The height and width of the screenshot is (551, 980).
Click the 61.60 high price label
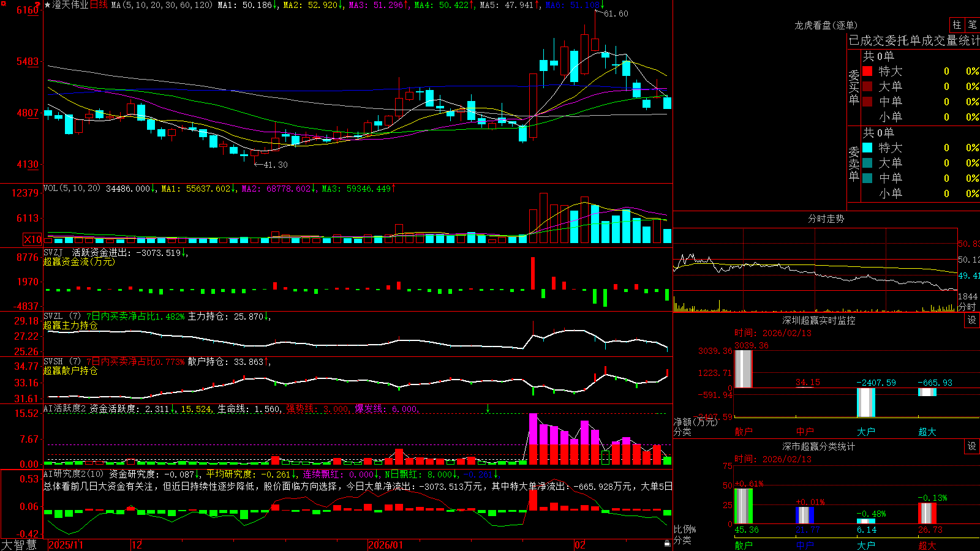click(616, 13)
